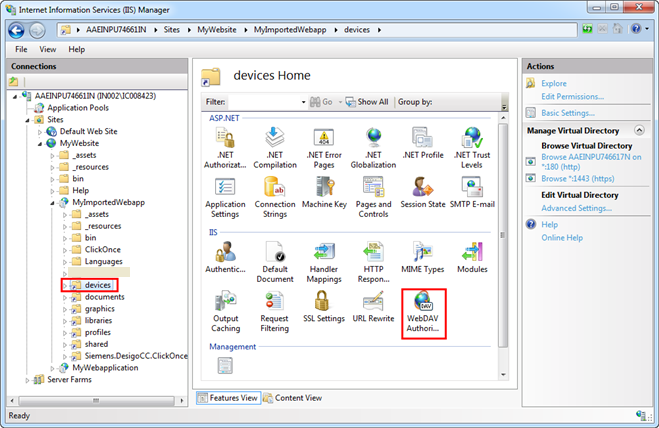This screenshot has height=428, width=659.
Task: Collapse the MyImportedWebapp tree node
Action: [x=52, y=202]
